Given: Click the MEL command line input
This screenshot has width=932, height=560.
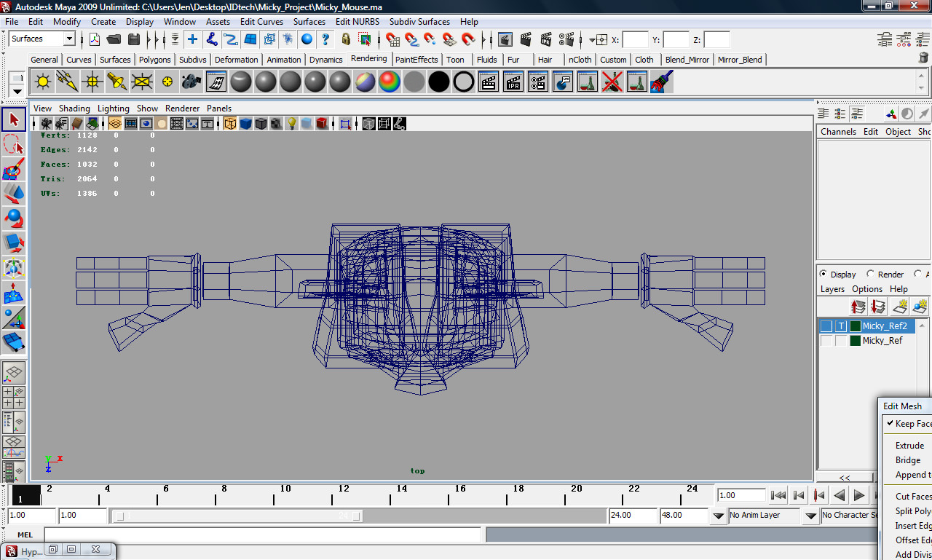Looking at the screenshot, I should 264,535.
